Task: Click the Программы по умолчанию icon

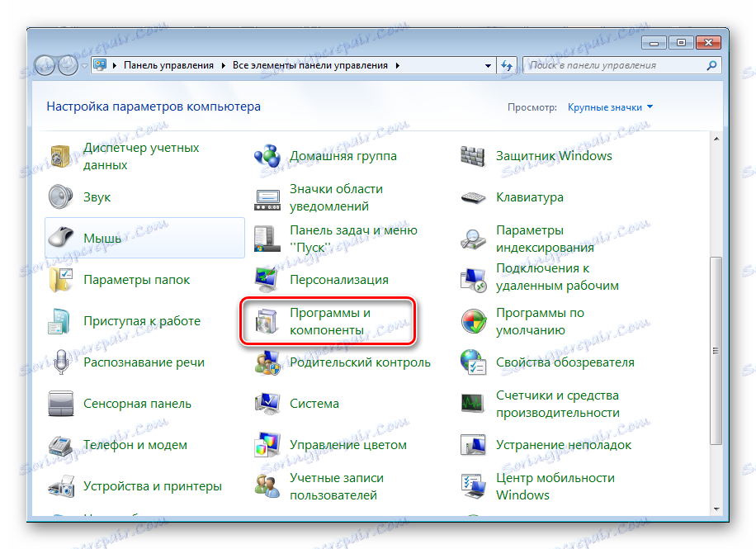Action: (474, 321)
